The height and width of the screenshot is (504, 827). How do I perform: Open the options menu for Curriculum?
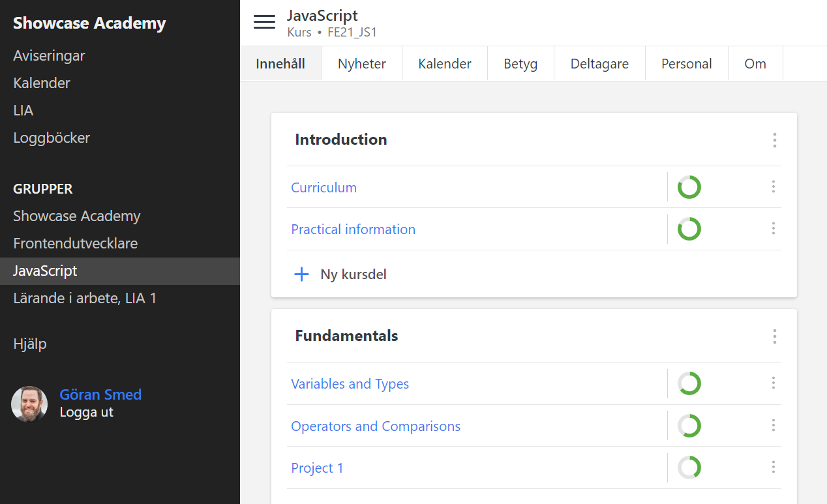773,187
